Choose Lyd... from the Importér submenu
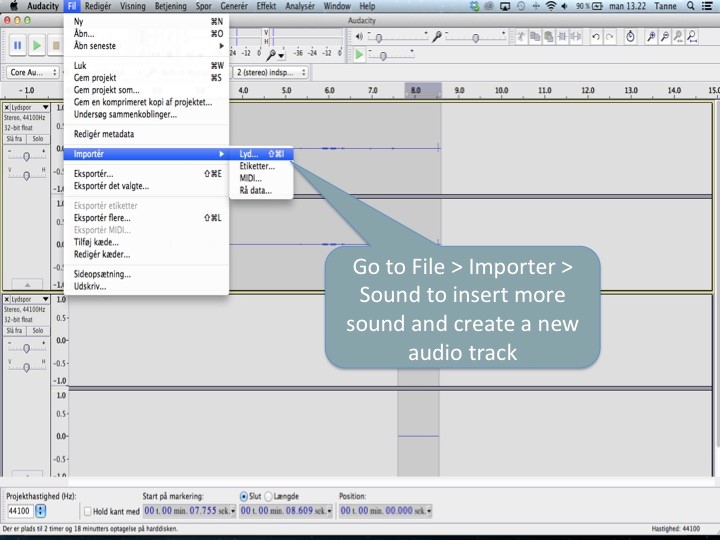Screen dimensions: 720x540 [261, 154]
